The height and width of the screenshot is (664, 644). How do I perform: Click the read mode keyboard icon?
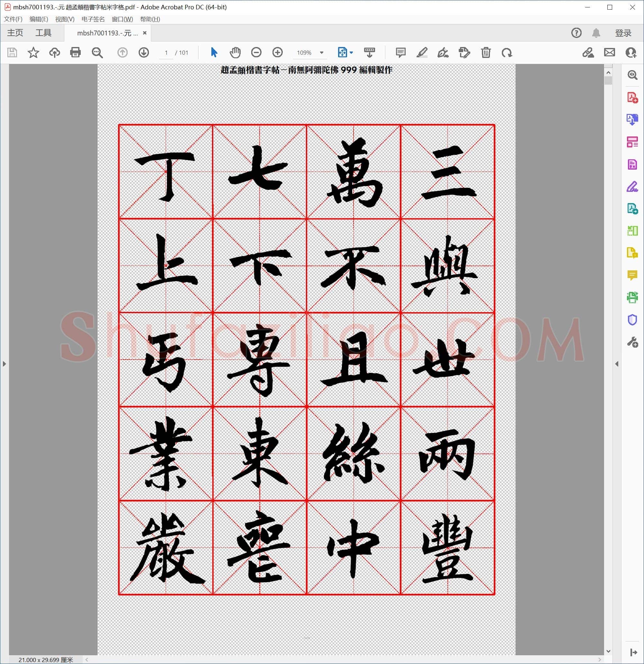369,52
